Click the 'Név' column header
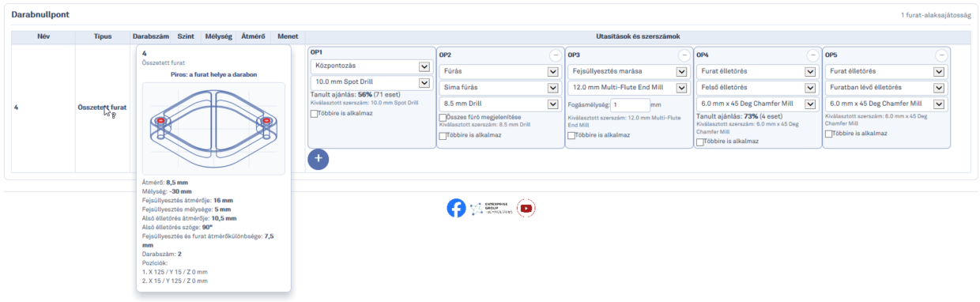The height and width of the screenshot is (302, 980). [x=43, y=36]
